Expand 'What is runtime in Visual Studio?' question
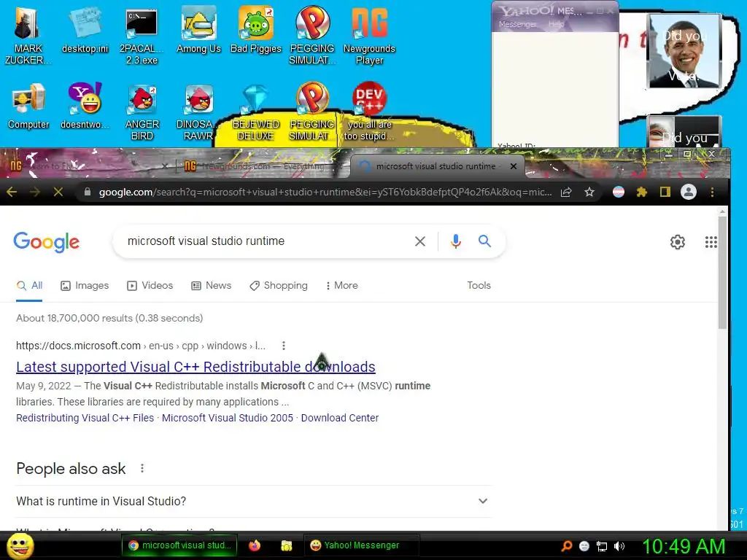Viewport: 747px width, 560px height. click(254, 501)
